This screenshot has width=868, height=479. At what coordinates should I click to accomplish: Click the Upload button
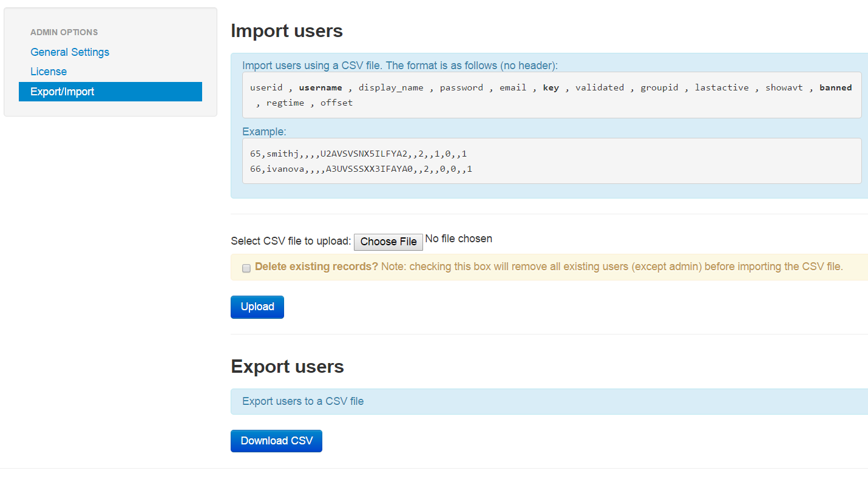(x=257, y=307)
